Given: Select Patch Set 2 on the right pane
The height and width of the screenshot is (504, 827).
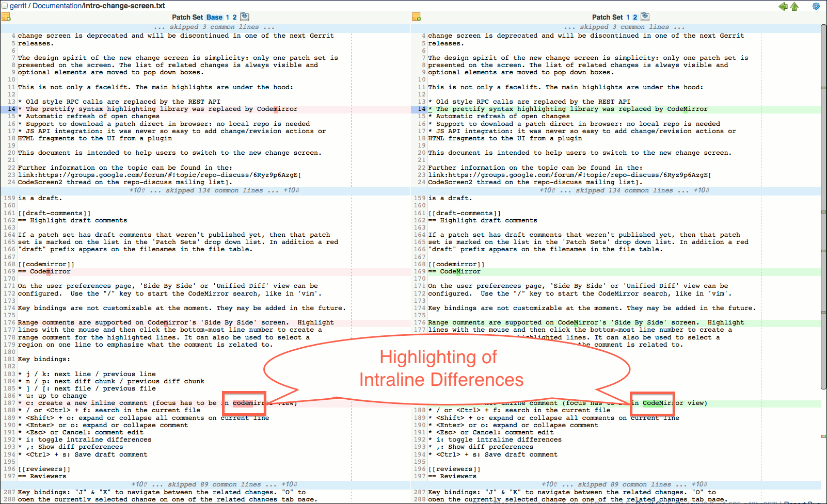Looking at the screenshot, I should pyautogui.click(x=635, y=17).
